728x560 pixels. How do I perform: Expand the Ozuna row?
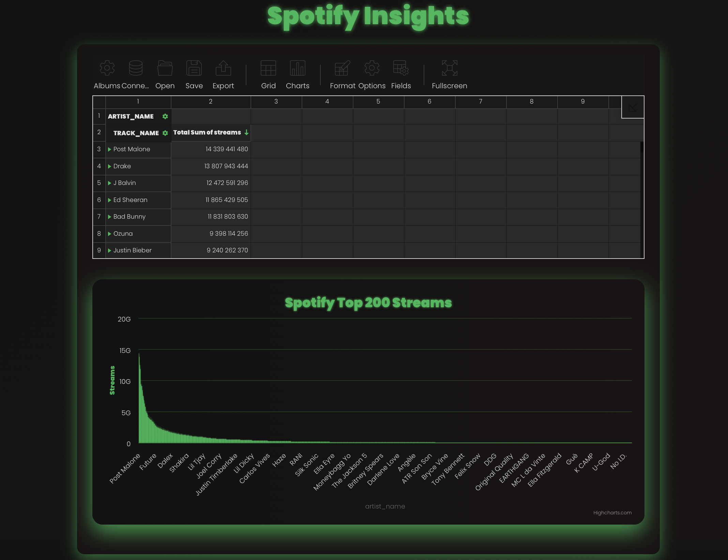(x=110, y=234)
